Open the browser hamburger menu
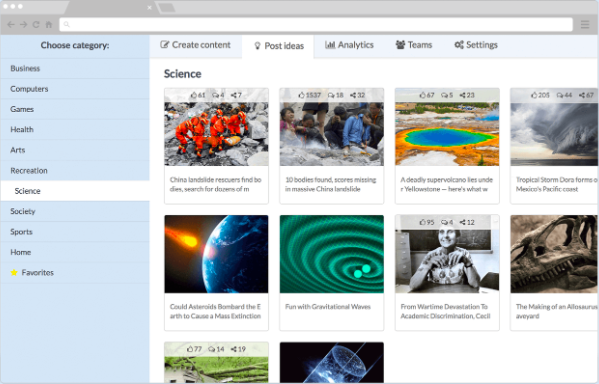The image size is (599, 384). pos(585,24)
